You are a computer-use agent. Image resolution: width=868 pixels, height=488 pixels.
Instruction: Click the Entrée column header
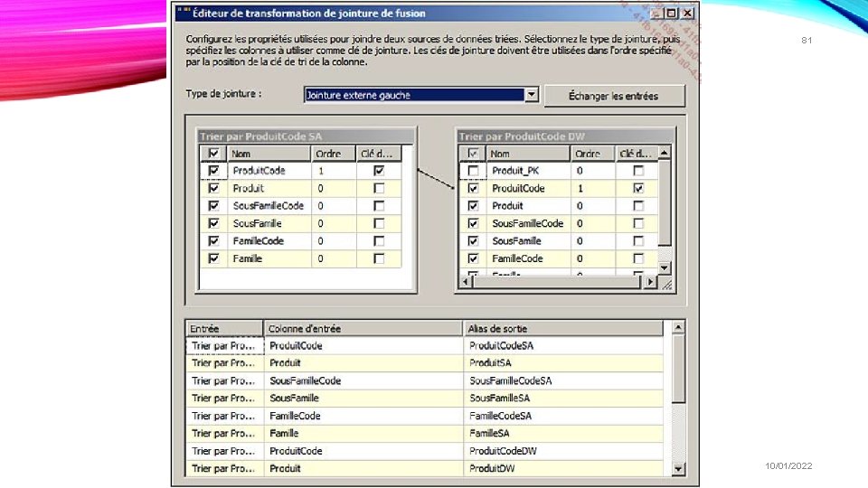click(224, 329)
